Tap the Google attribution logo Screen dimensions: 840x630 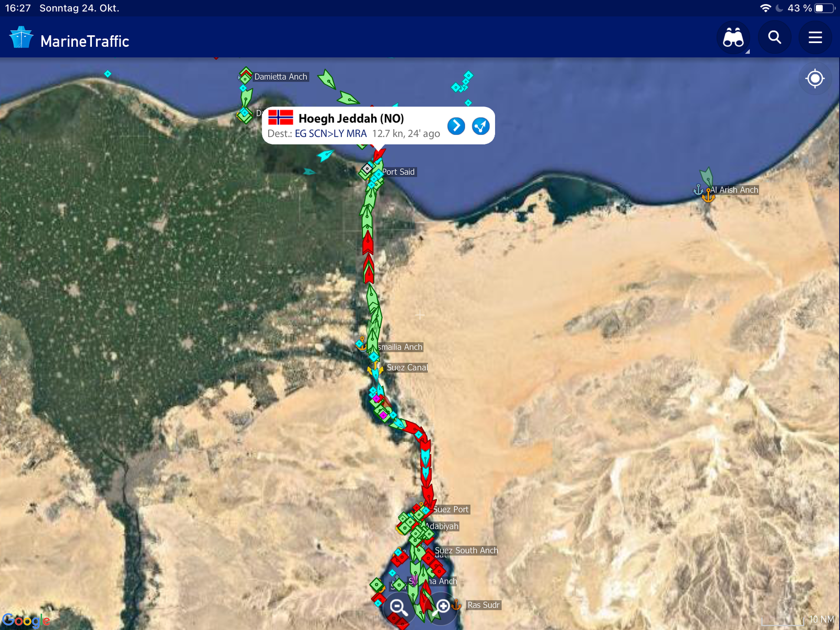[26, 621]
